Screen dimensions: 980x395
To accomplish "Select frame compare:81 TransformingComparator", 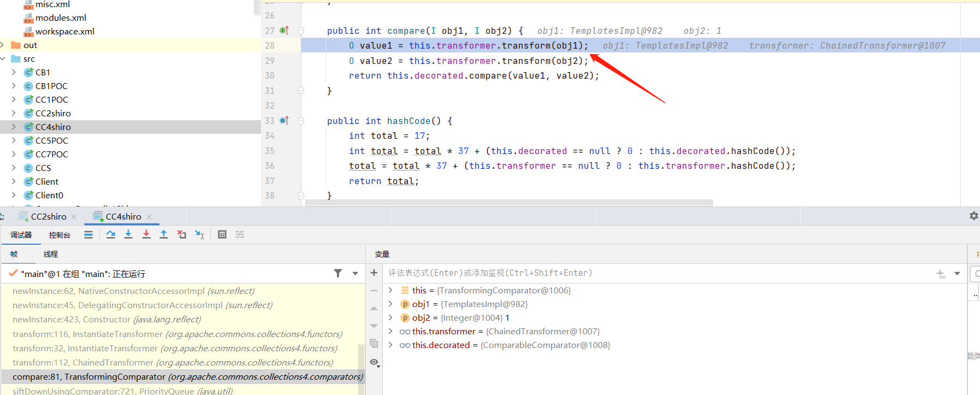I will 183,376.
